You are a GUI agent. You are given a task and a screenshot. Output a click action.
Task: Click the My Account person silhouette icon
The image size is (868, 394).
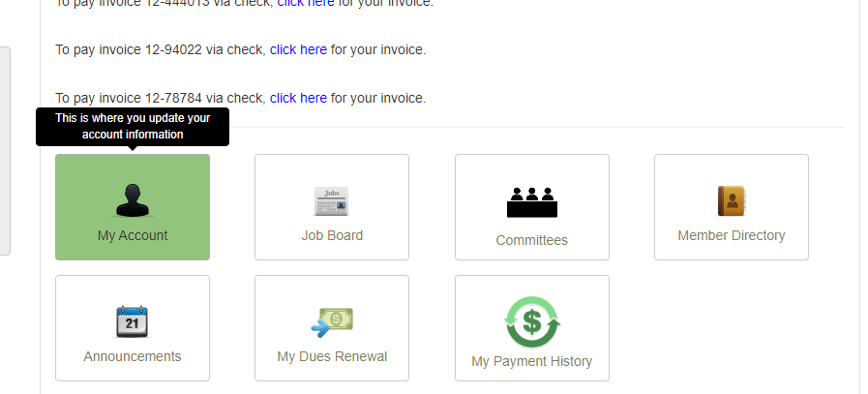tap(133, 200)
